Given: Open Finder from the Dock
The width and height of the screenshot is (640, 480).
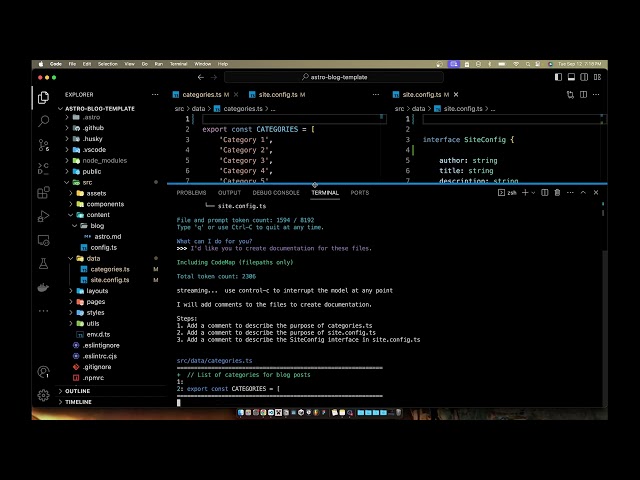Looking at the screenshot, I should click(241, 413).
